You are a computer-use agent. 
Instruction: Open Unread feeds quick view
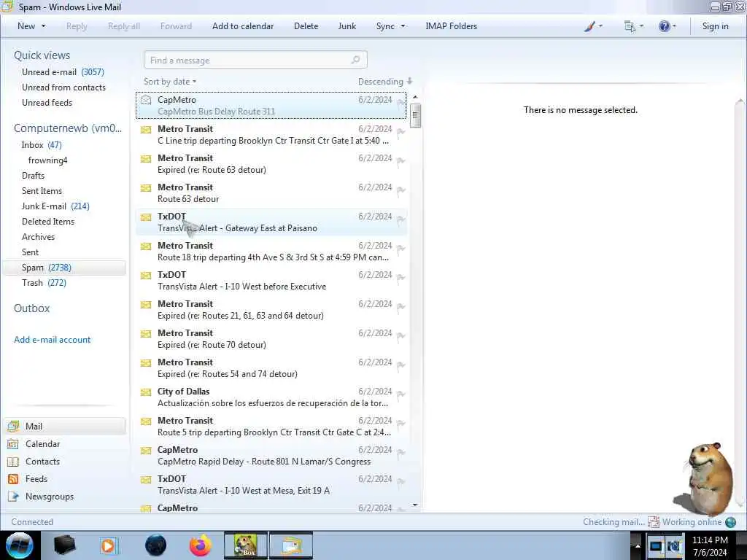(47, 102)
